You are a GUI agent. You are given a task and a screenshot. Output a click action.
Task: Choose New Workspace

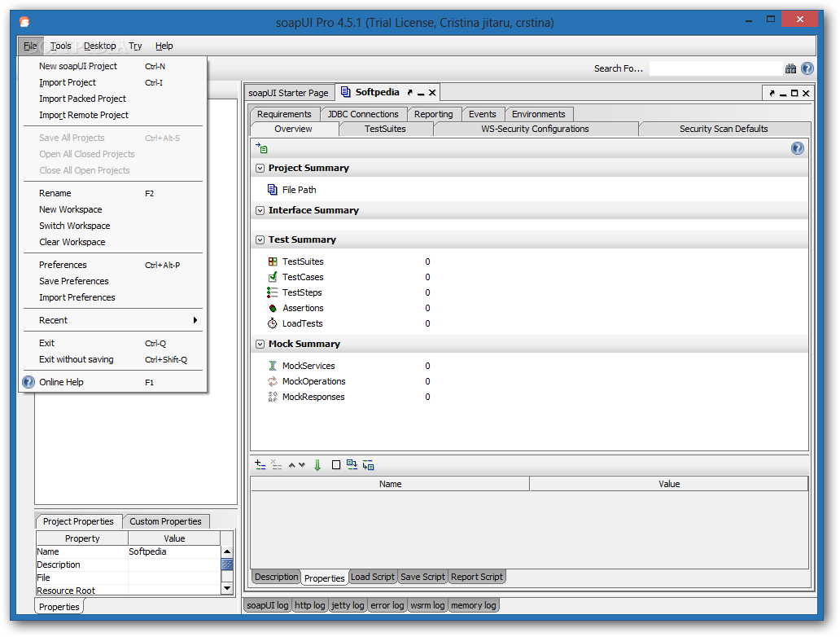113,209
